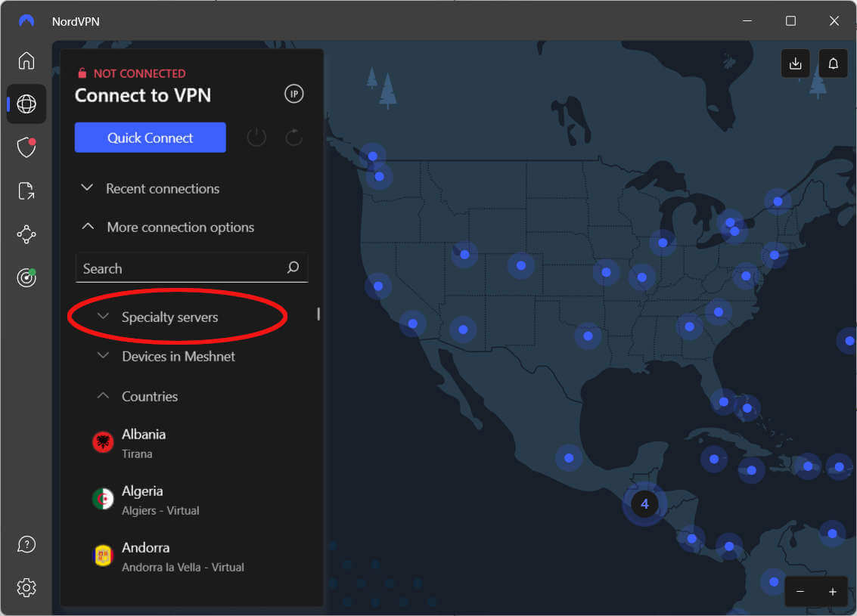Click the map cluster marker labeled 4
Viewport: 857px width, 616px height.
click(644, 503)
